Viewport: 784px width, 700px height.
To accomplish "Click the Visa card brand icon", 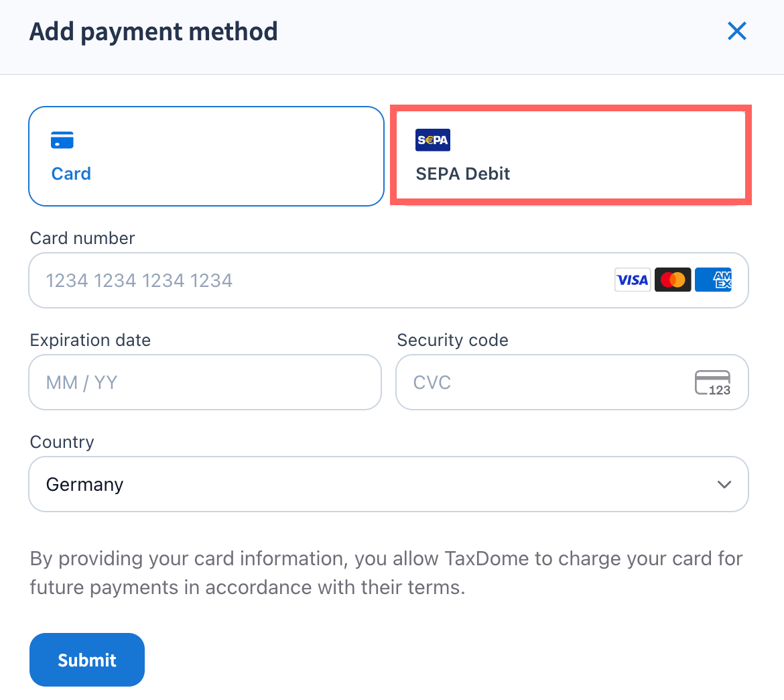I will click(x=632, y=280).
